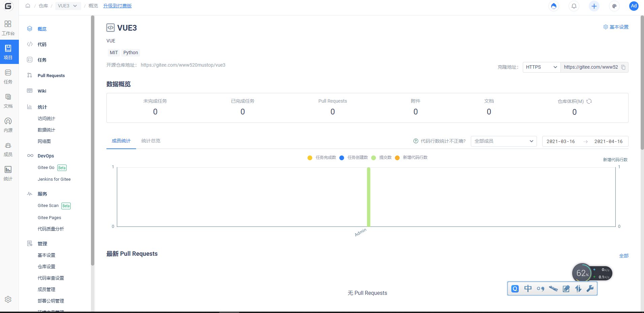644x313 pixels.
Task: Switch to the 成员统计 tab
Action: coord(121,141)
